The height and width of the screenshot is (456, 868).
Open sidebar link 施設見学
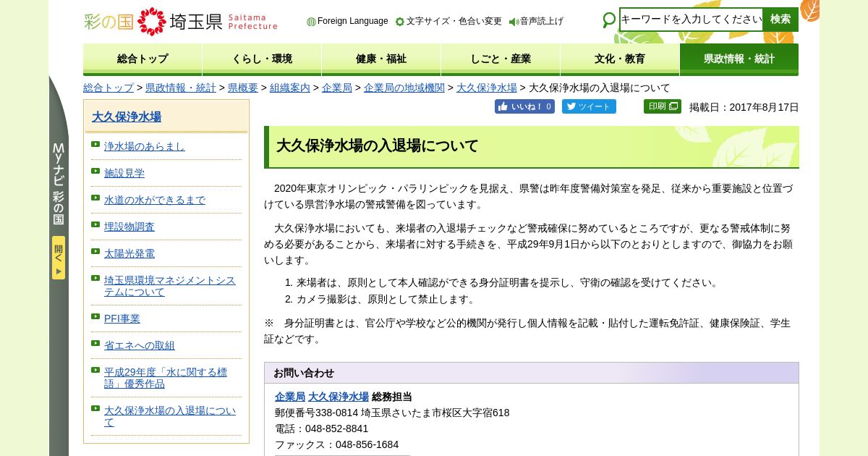(124, 173)
